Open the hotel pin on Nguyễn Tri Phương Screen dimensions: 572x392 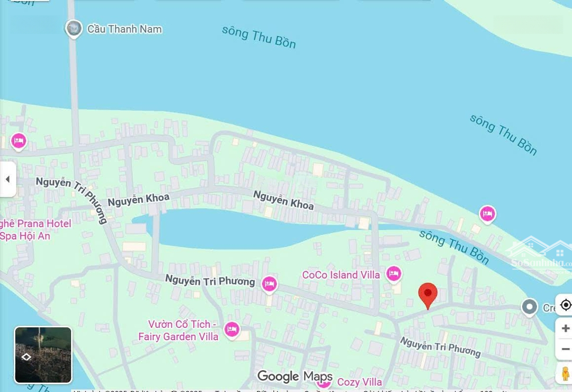270,284
